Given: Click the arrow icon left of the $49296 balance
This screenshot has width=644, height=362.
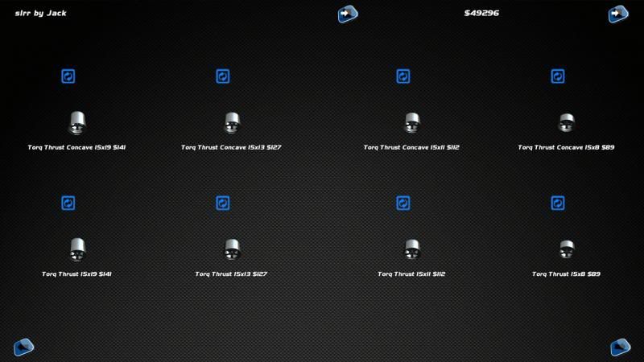Looking at the screenshot, I should (x=348, y=14).
